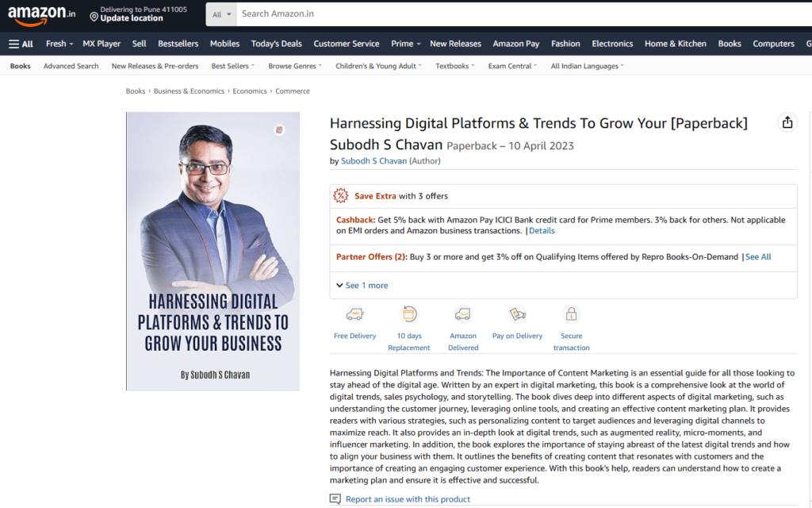Open the search category All dropdown
Image resolution: width=812 pixels, height=508 pixels.
[x=223, y=14]
